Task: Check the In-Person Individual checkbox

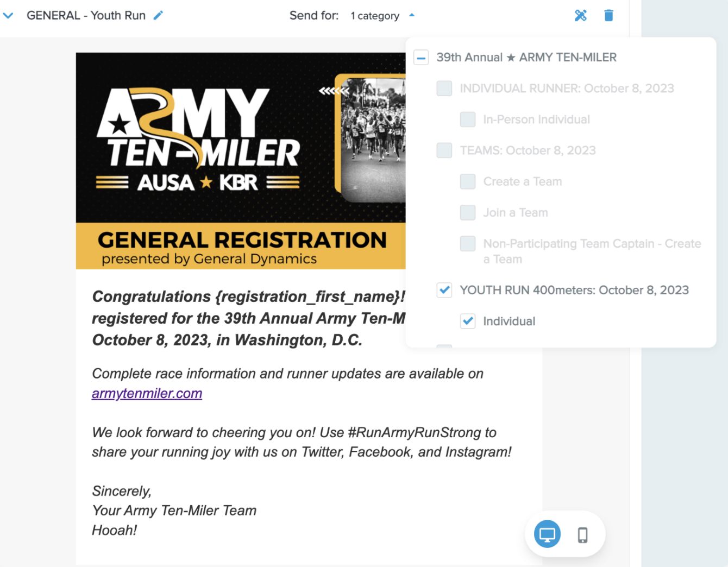Action: pyautogui.click(x=468, y=119)
